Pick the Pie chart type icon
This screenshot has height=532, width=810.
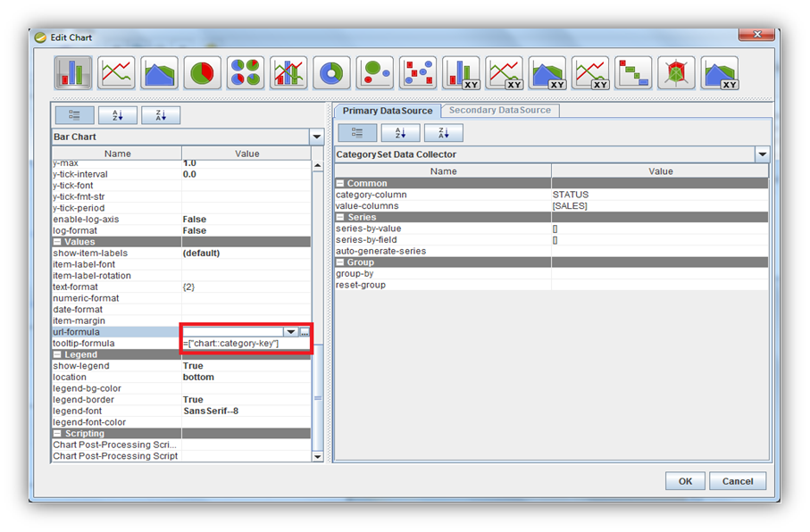pyautogui.click(x=202, y=73)
